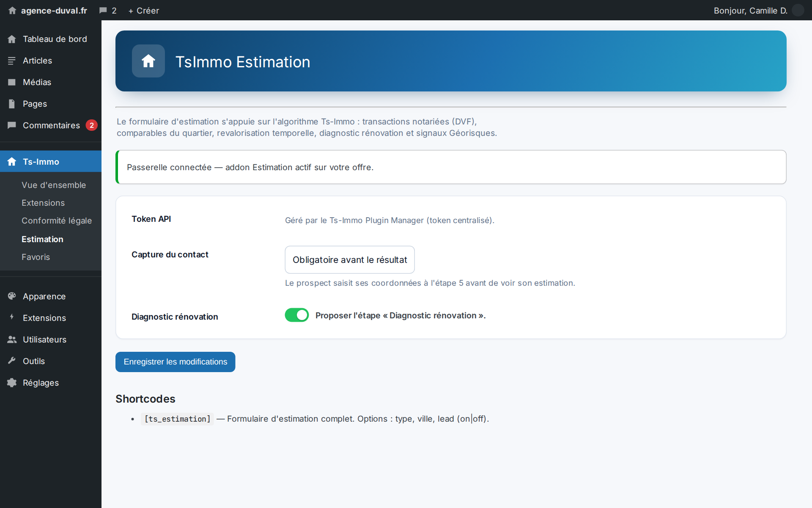Screen dimensions: 812x508
Task: Click the Passerelle connectée notice
Action: coord(451,167)
